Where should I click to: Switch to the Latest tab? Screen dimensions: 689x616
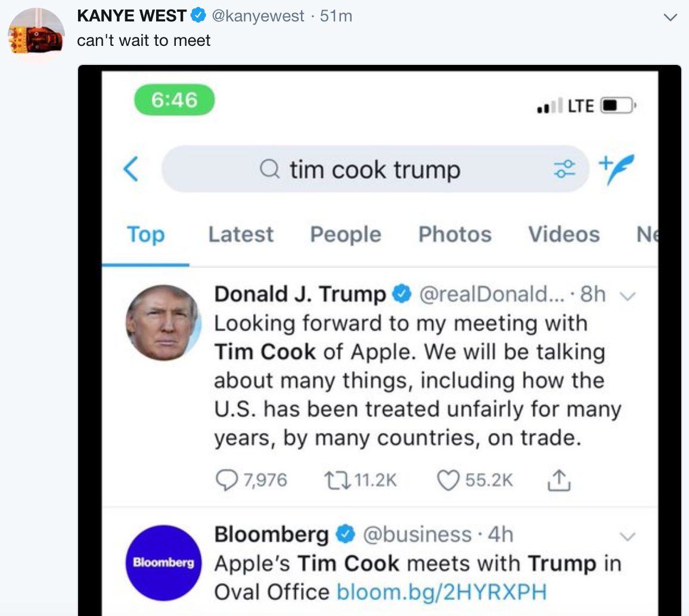point(241,234)
